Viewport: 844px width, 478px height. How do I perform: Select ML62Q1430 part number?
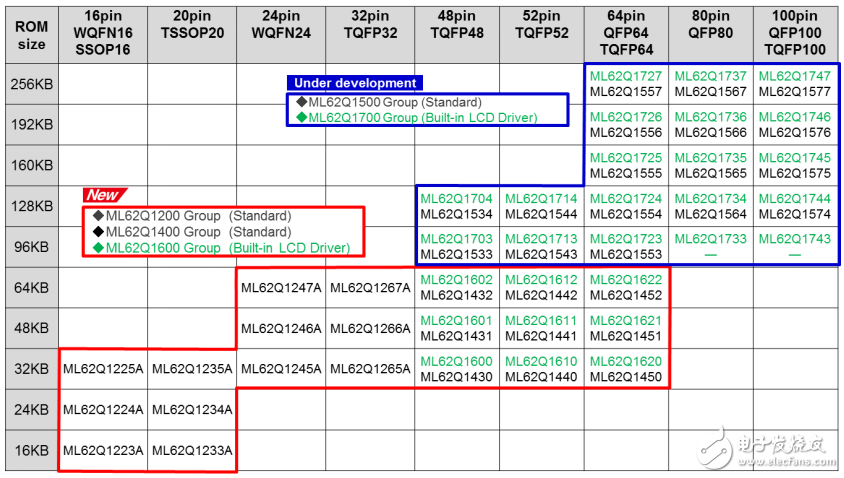pyautogui.click(x=456, y=377)
